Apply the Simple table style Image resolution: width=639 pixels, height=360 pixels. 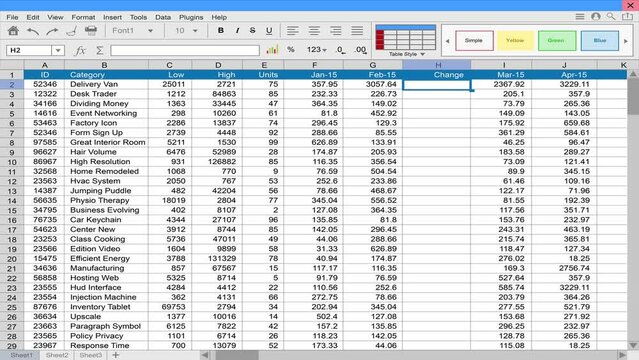click(x=474, y=40)
